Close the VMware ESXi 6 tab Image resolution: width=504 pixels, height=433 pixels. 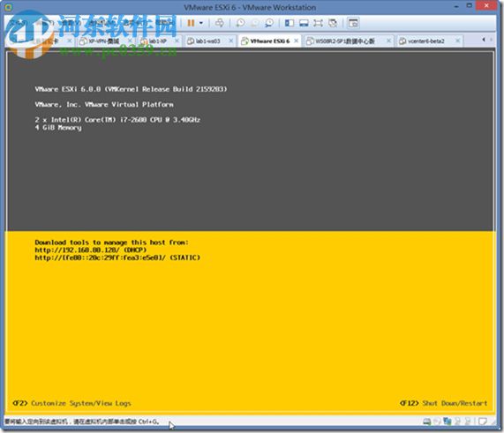(x=296, y=41)
